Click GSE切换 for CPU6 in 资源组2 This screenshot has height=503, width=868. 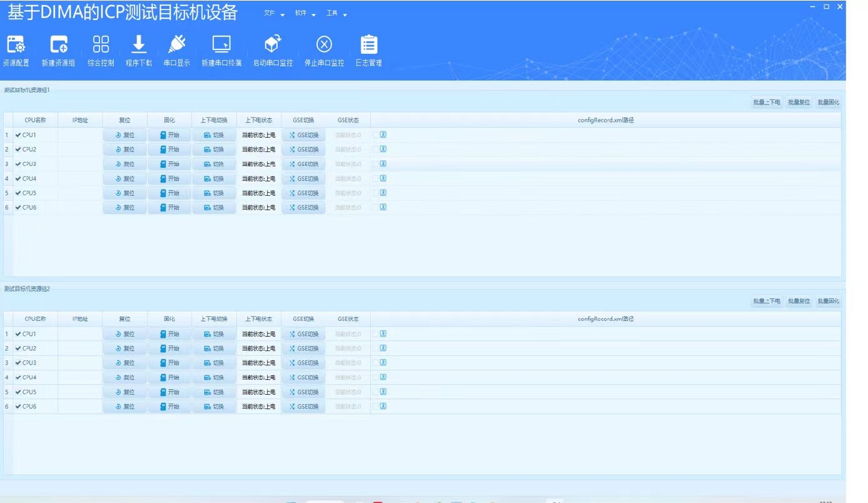[304, 406]
